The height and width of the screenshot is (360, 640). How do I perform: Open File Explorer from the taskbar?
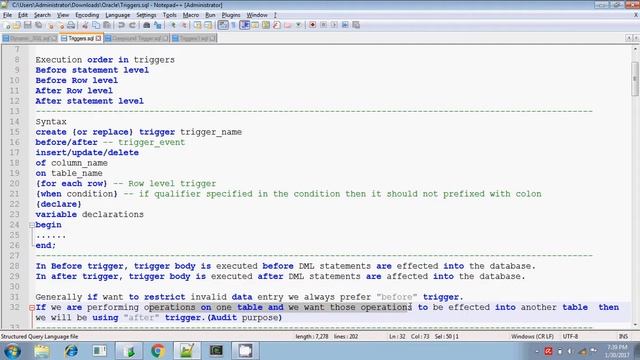(x=41, y=351)
